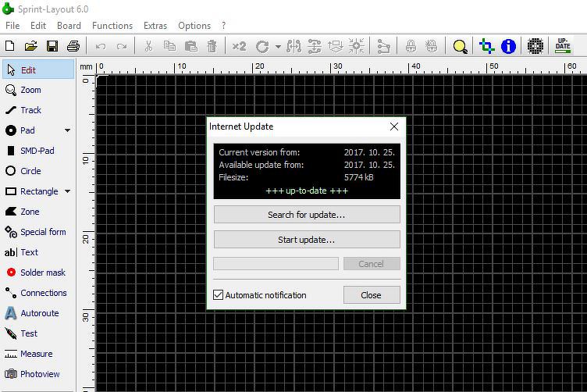
Task: Click the group padlock icon
Action: point(411,46)
